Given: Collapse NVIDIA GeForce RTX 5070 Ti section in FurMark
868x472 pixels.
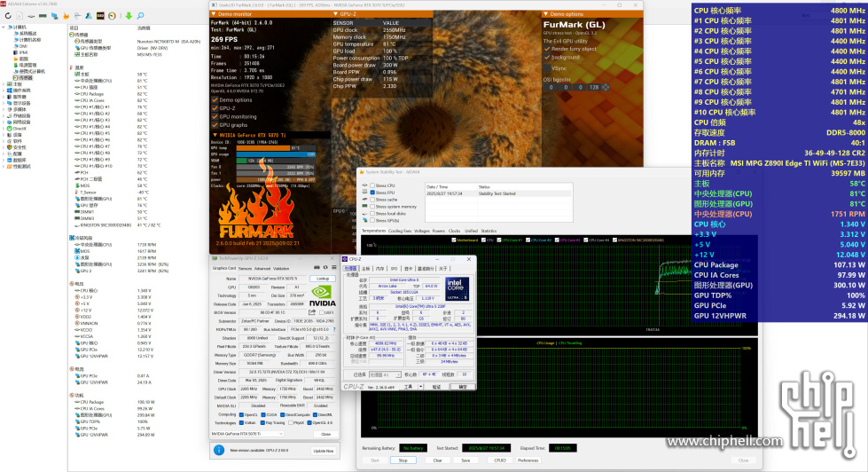Looking at the screenshot, I should pyautogui.click(x=215, y=135).
